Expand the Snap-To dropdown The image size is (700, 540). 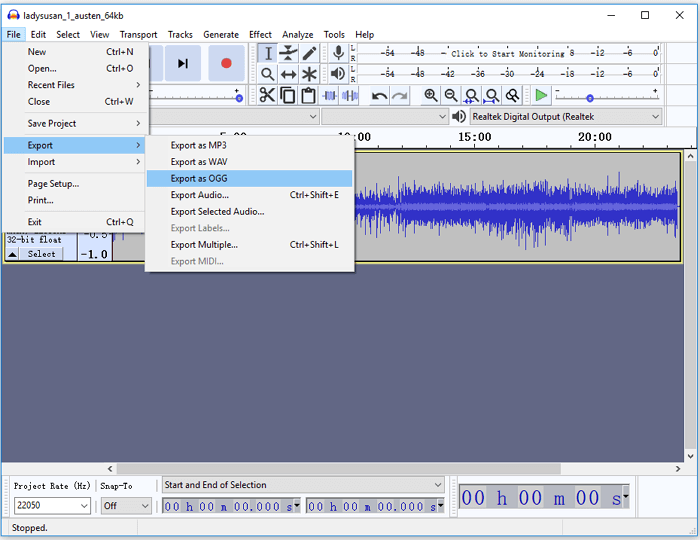pos(126,506)
